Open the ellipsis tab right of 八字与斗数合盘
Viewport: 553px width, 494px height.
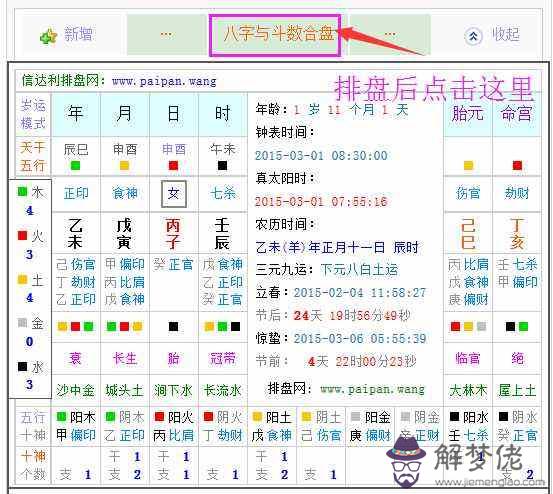tap(390, 35)
